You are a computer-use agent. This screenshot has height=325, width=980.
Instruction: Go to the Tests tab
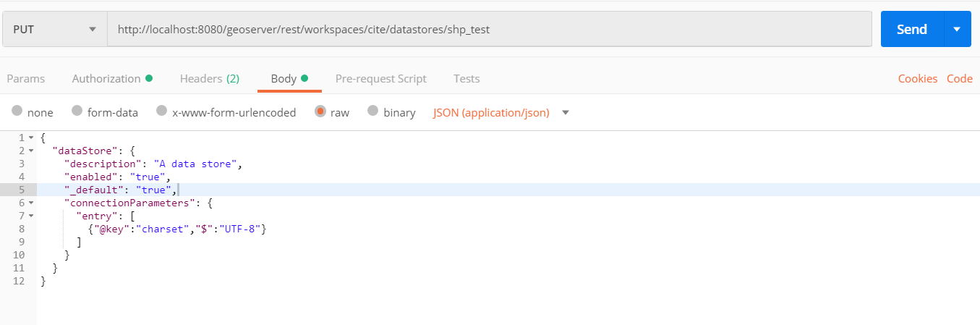[x=466, y=79]
